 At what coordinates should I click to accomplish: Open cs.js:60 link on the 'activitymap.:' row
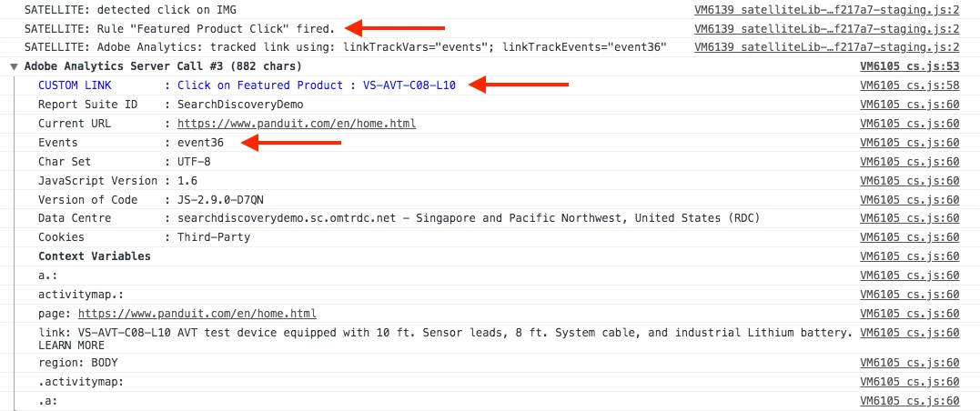[909, 295]
